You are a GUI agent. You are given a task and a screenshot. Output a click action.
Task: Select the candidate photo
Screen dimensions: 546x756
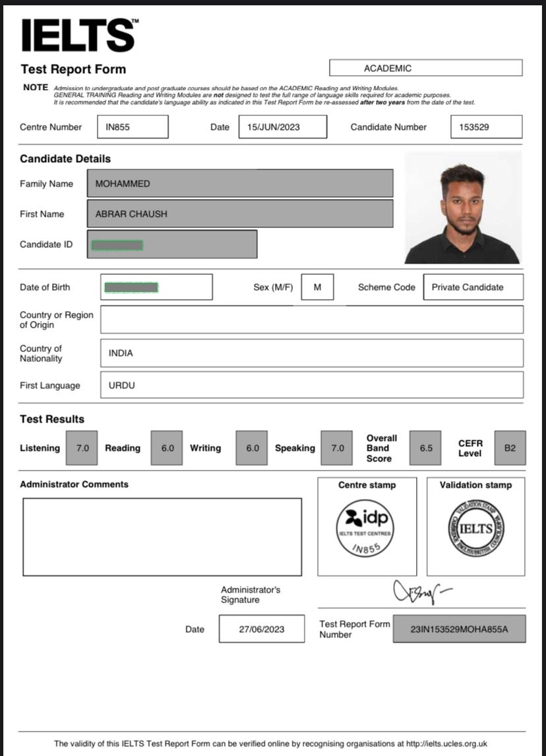(462, 208)
